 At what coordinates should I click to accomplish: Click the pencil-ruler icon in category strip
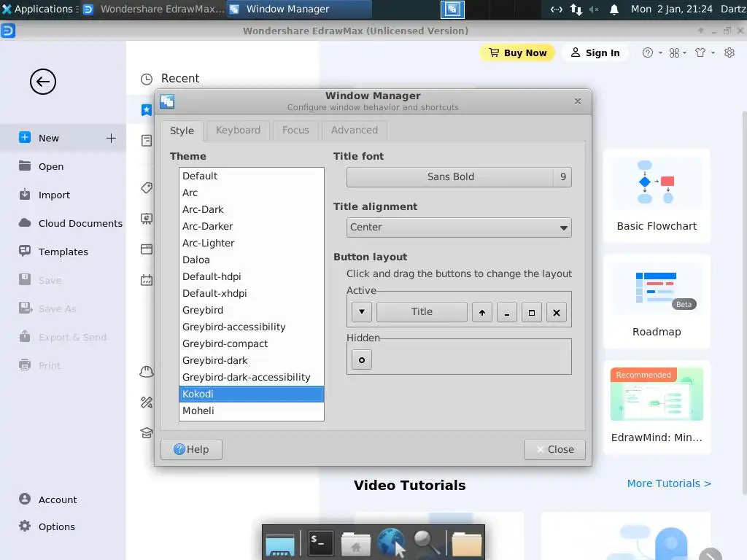click(x=147, y=402)
